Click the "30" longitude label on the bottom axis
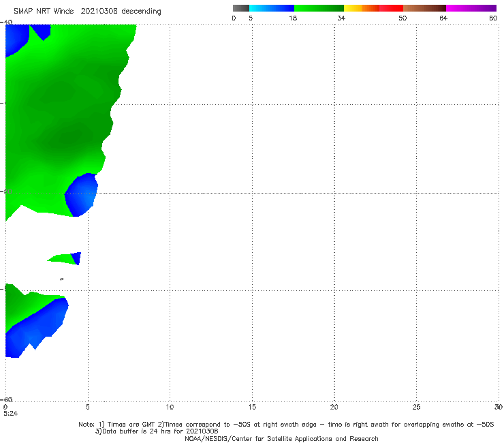504x443 pixels. tap(499, 408)
